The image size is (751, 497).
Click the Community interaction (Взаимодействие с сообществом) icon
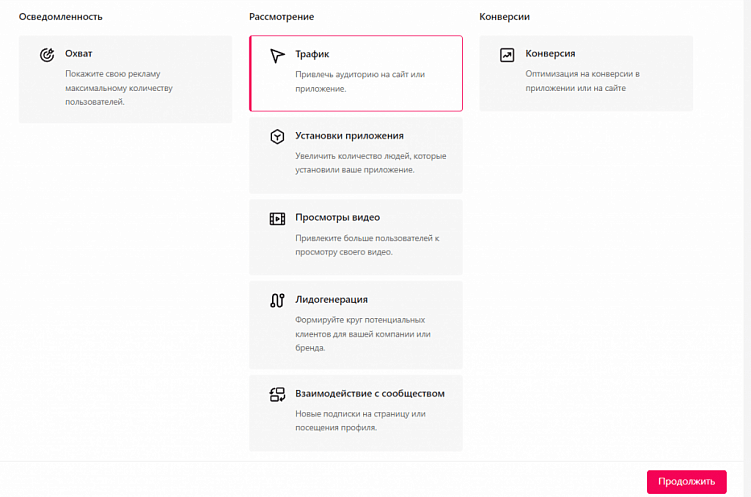277,394
